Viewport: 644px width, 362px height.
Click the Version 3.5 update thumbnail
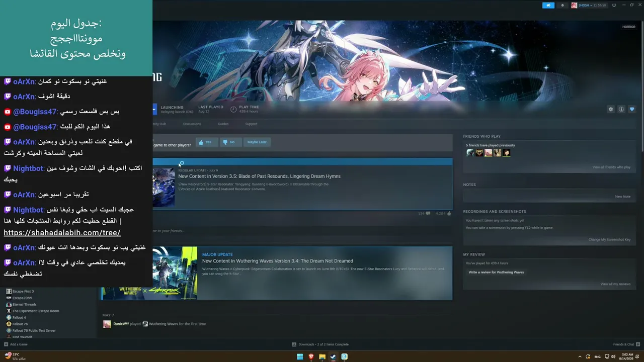164,187
